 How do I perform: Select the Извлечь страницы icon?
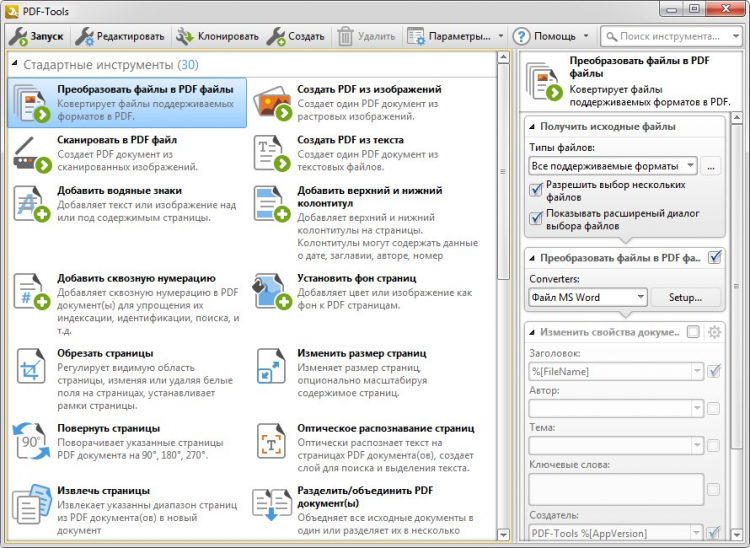[32, 504]
